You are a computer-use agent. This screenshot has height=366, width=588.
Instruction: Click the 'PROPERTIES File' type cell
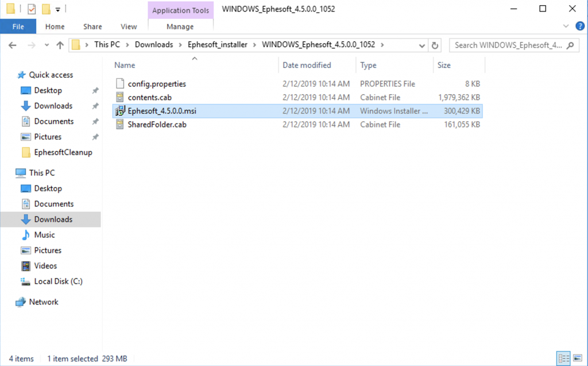point(388,84)
